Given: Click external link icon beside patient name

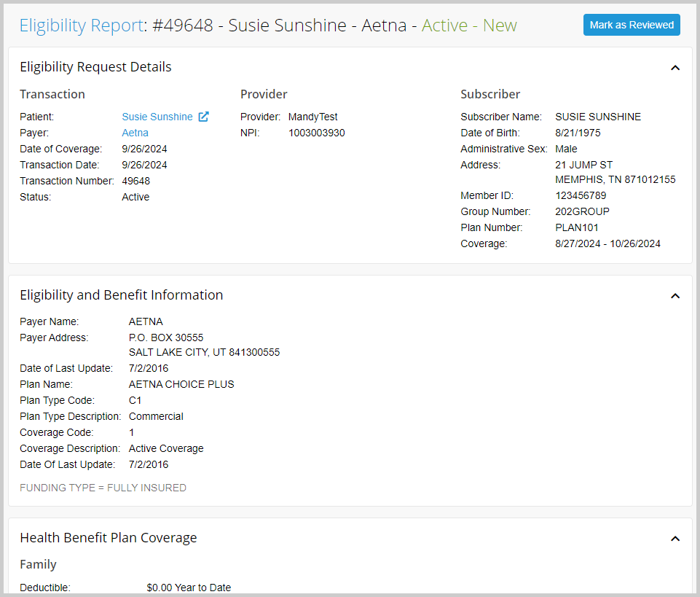Looking at the screenshot, I should click(204, 117).
